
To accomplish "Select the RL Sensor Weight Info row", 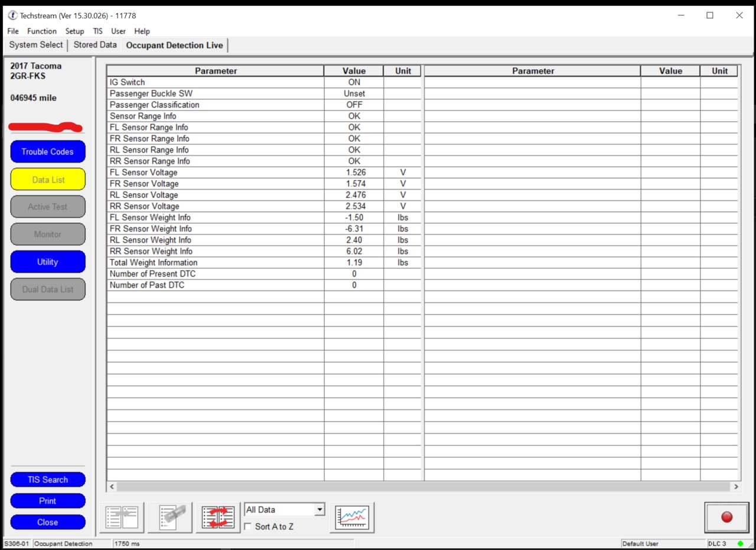I will click(264, 240).
